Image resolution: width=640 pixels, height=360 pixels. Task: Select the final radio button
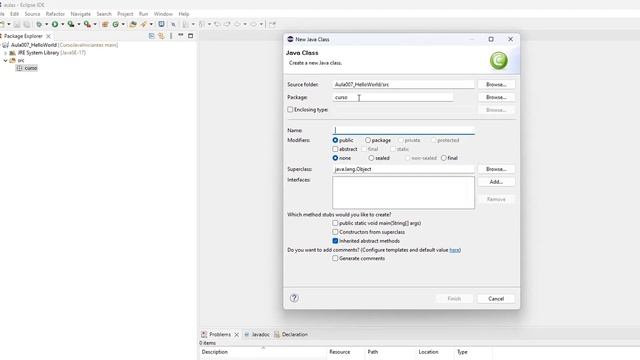(x=444, y=158)
